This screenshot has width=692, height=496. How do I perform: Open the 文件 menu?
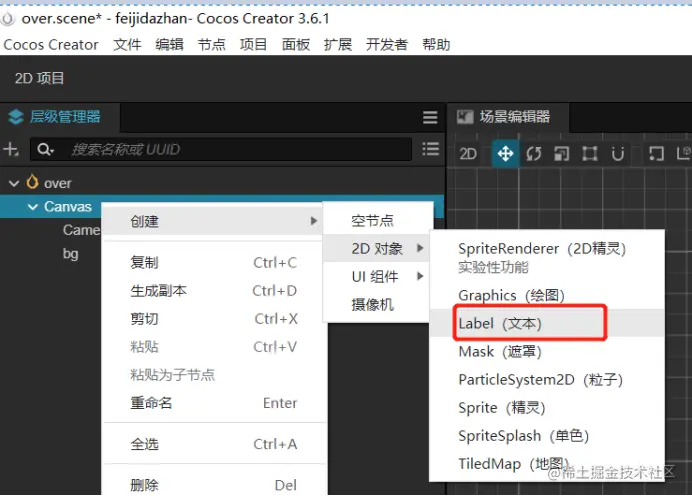127,45
